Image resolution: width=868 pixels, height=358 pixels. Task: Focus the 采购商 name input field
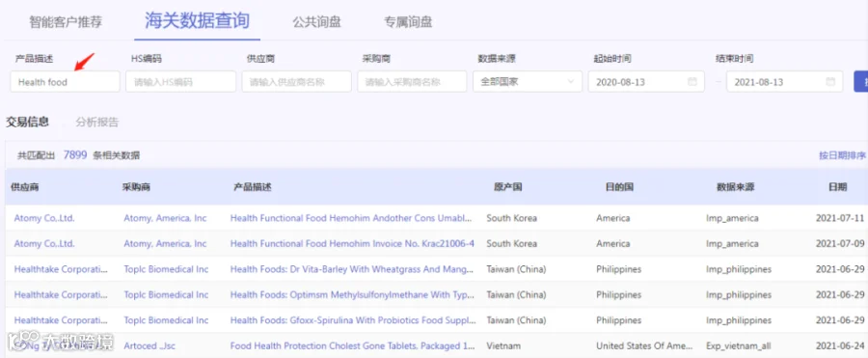413,81
